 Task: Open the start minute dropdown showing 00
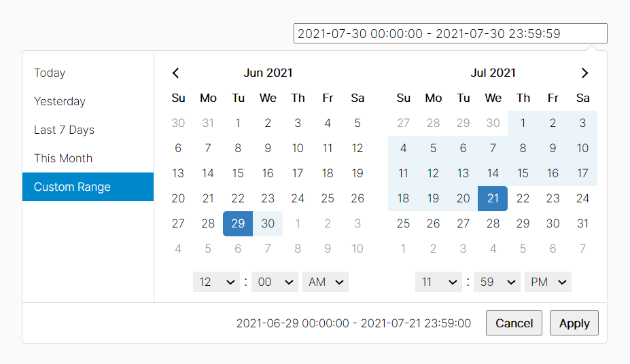275,282
